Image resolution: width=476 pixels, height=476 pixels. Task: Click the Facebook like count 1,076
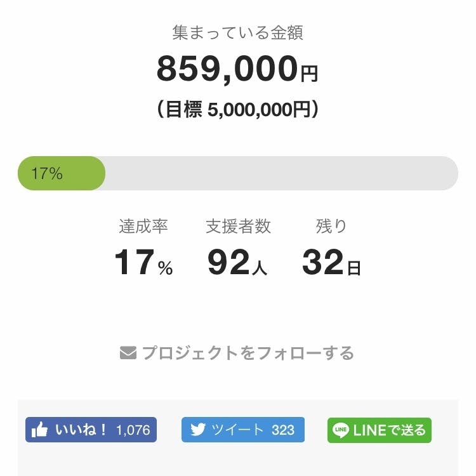[x=133, y=430]
